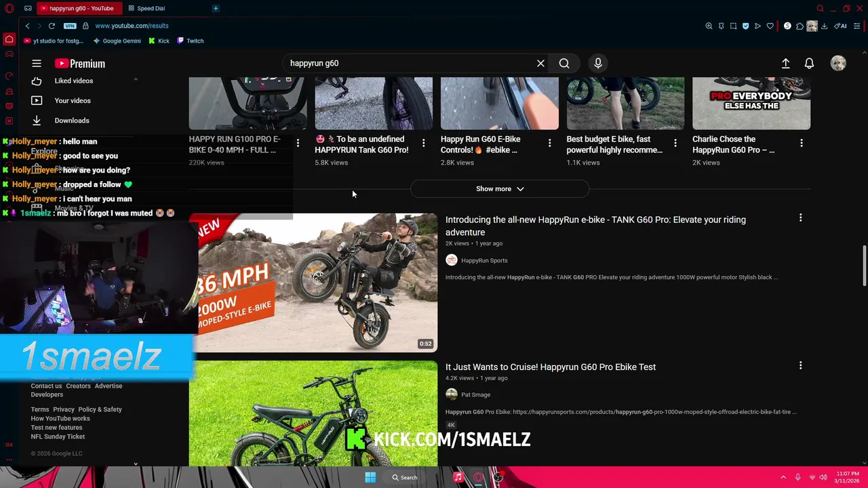
Task: Reload the page
Action: coord(52,26)
